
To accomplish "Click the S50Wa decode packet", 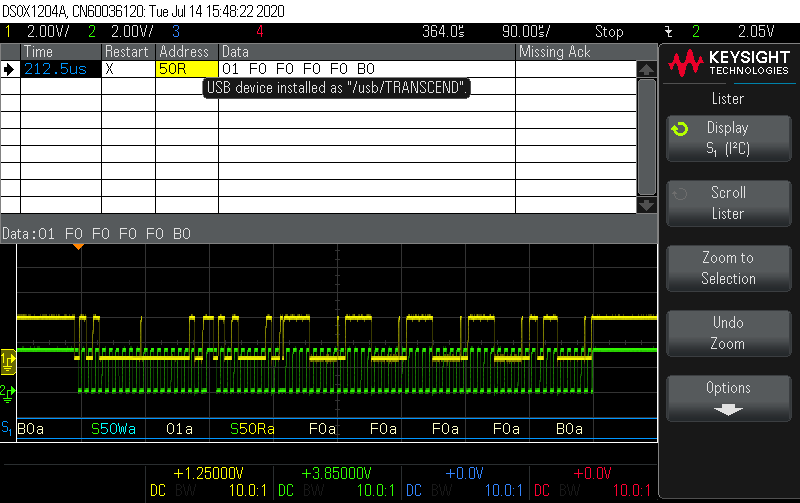I will pyautogui.click(x=113, y=429).
